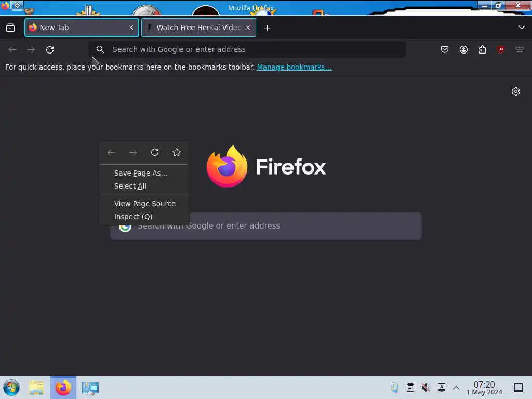Screen dimensions: 532x399
Task: Expand the list all tabs chevron
Action: (x=522, y=28)
